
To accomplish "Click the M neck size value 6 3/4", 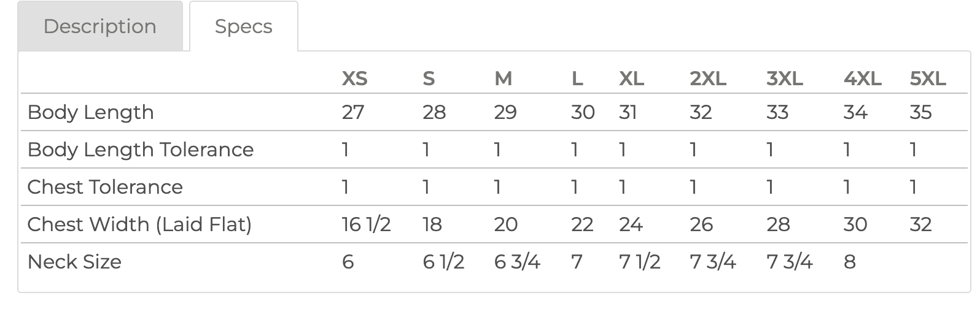I will [x=517, y=262].
